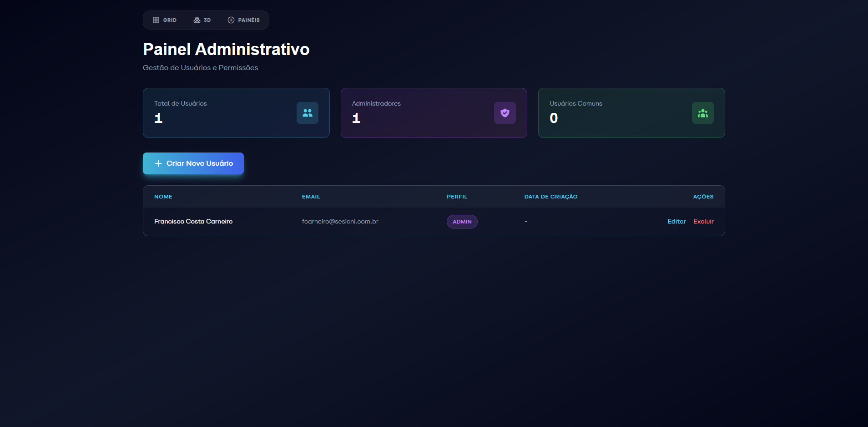Click the PERFIL column header
The image size is (868, 427).
[457, 197]
